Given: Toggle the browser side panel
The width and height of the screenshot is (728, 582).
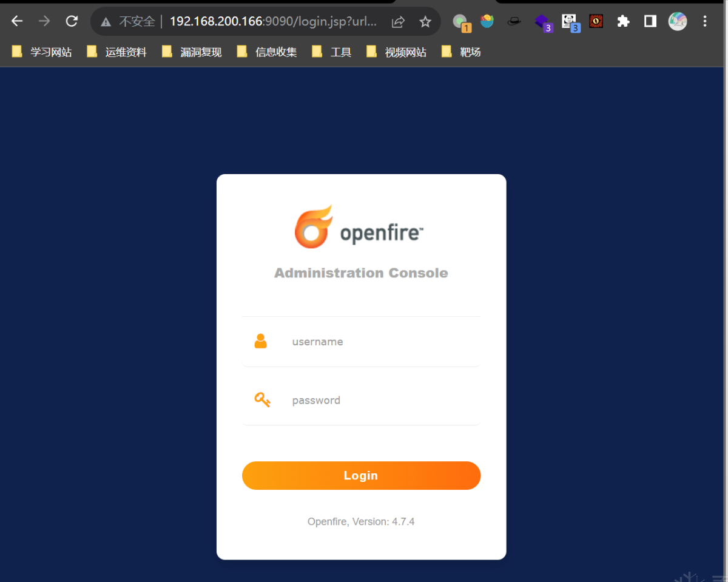Looking at the screenshot, I should click(650, 21).
